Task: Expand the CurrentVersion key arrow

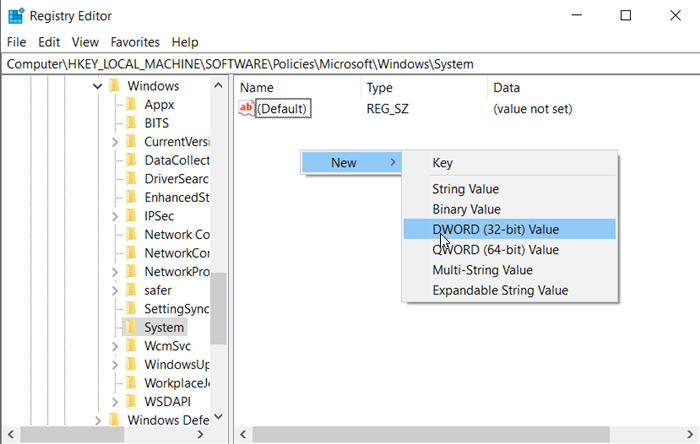Action: tap(116, 142)
